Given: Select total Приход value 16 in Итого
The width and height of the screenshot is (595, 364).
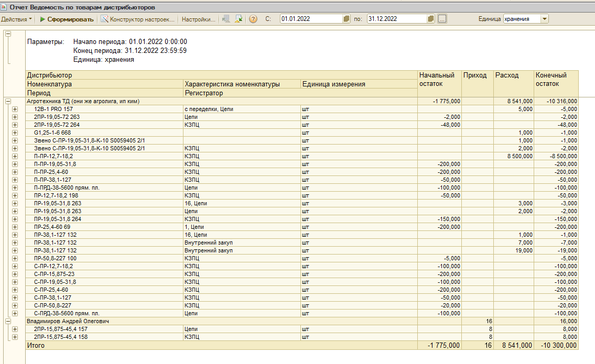Looking at the screenshot, I should point(478,346).
